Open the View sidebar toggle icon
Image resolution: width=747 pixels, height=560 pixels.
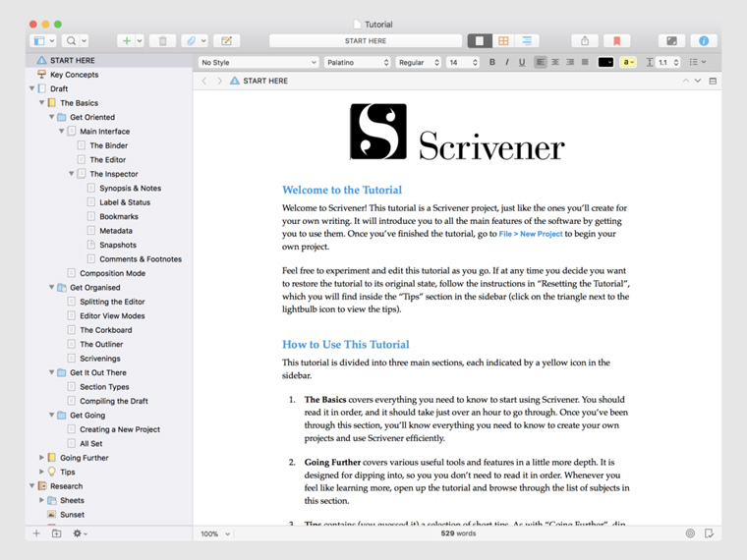(39, 41)
